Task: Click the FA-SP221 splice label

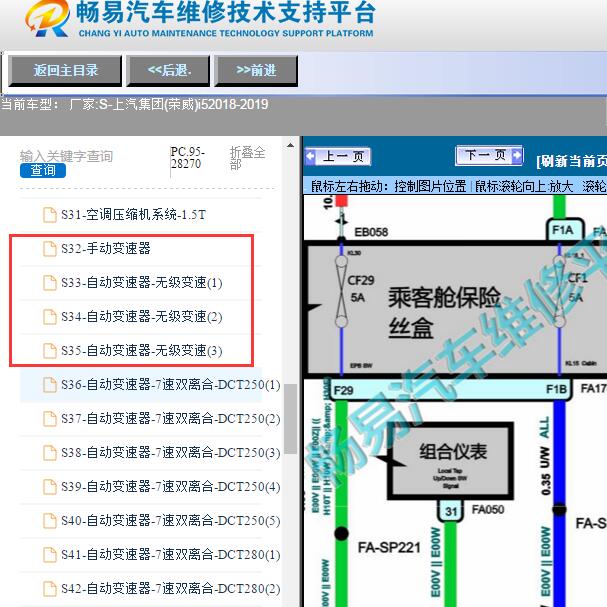Action: pos(389,548)
